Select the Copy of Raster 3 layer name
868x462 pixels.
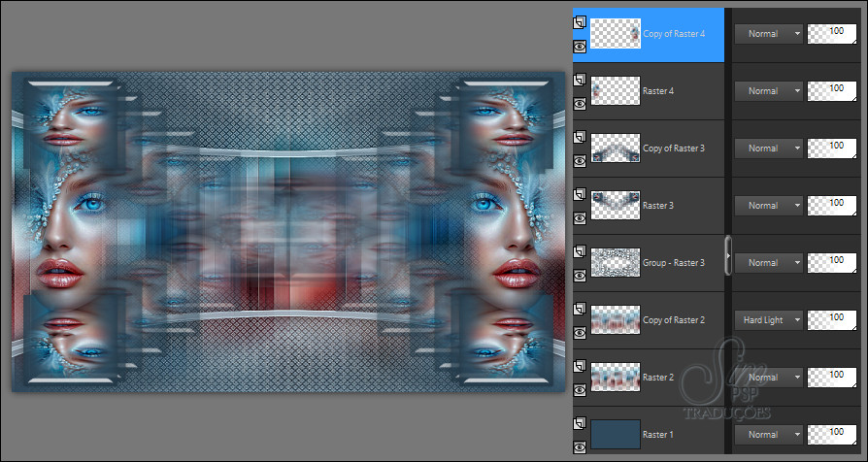(x=674, y=148)
